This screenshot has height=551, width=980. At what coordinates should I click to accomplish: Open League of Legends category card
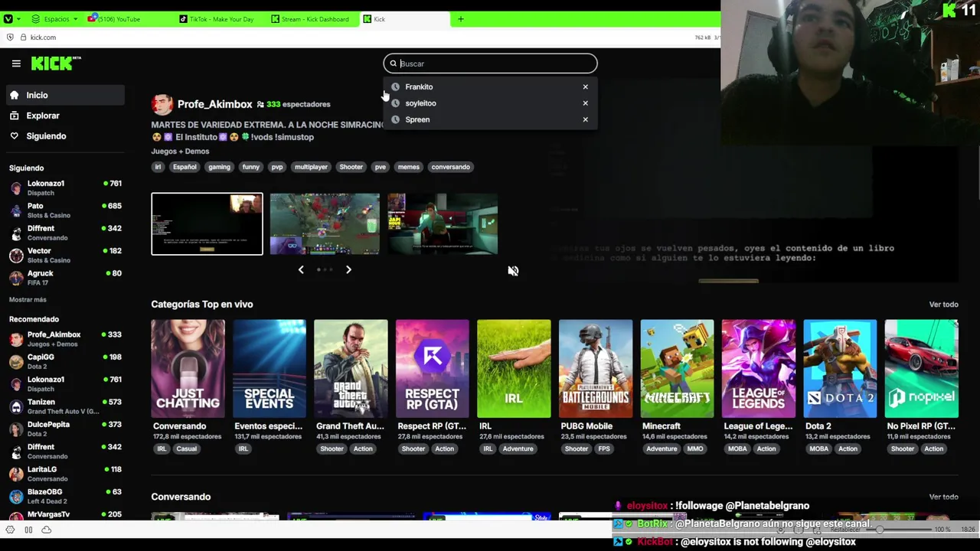758,369
